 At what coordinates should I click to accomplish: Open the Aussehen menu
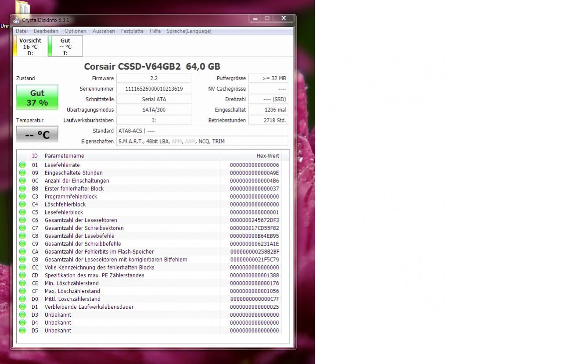pos(104,31)
